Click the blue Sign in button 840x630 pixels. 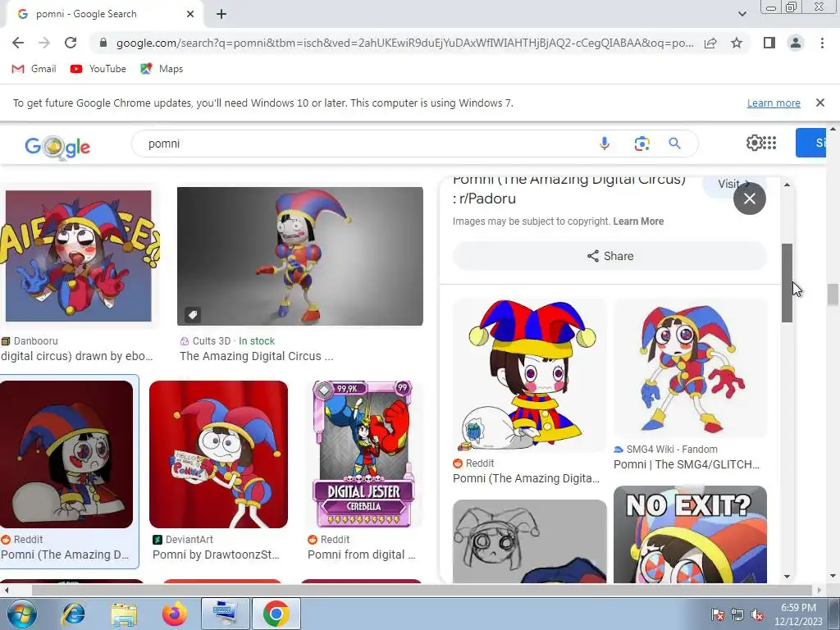(810, 143)
